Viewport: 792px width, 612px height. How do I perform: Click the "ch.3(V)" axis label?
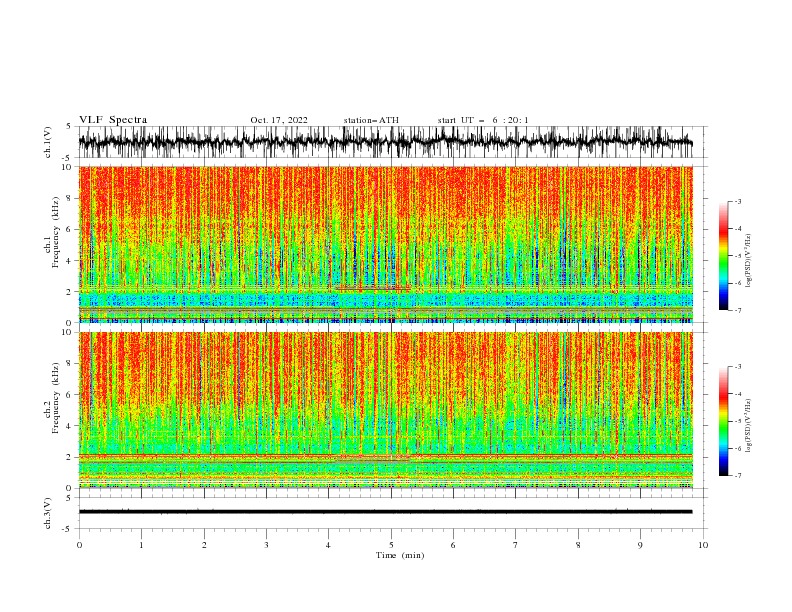48,513
